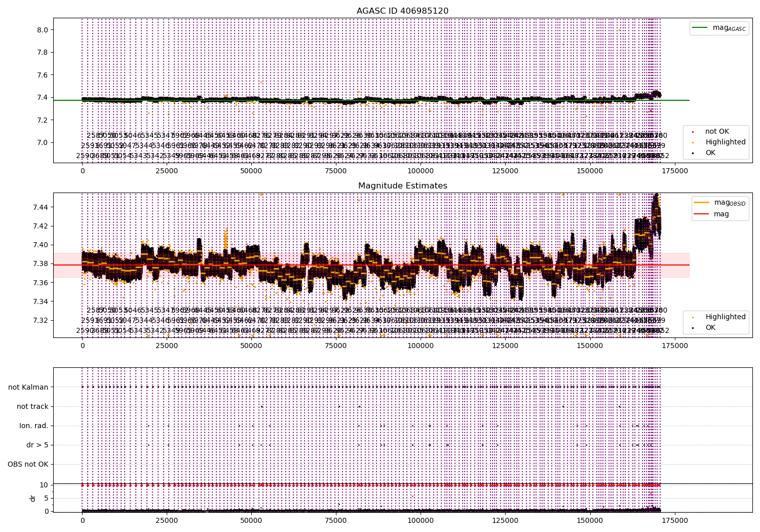Screen dimensions: 760x532
Task: Click the 175000 x-tick under the top plot
Action: [x=674, y=171]
